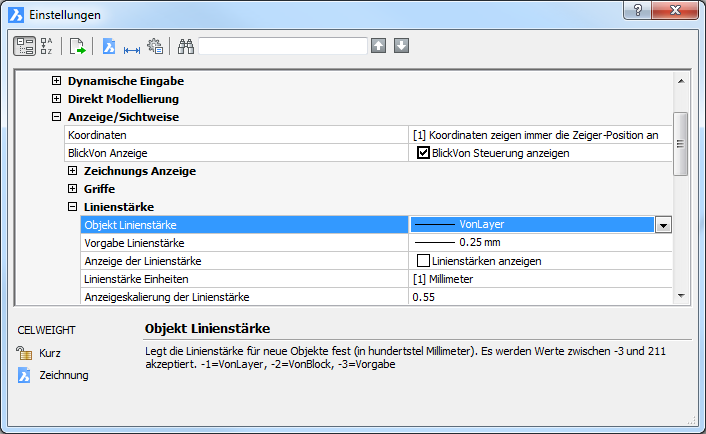Viewport: 706px width, 434px height.
Task: Switch to categorized view icon
Action: (x=24, y=46)
